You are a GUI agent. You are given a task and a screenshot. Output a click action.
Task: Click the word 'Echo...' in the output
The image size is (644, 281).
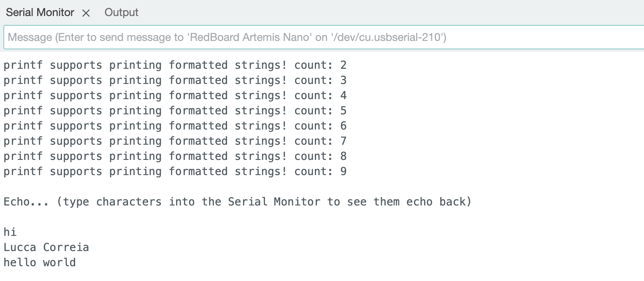click(27, 202)
